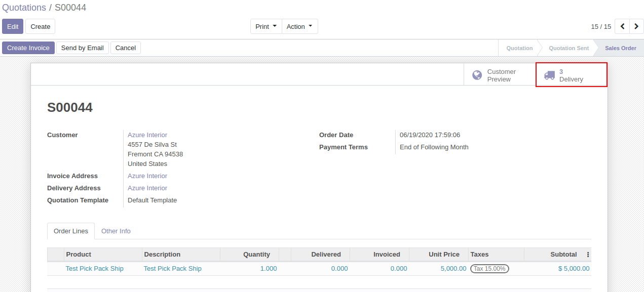The height and width of the screenshot is (292, 644).
Task: Click Fremont CA 94538 address line
Action: (x=155, y=154)
